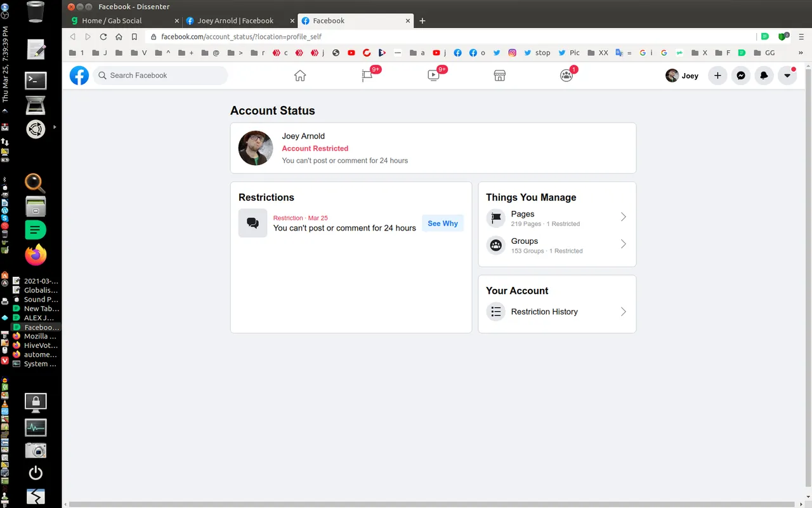This screenshot has height=508, width=812.
Task: Open Restriction History
Action: 557,312
